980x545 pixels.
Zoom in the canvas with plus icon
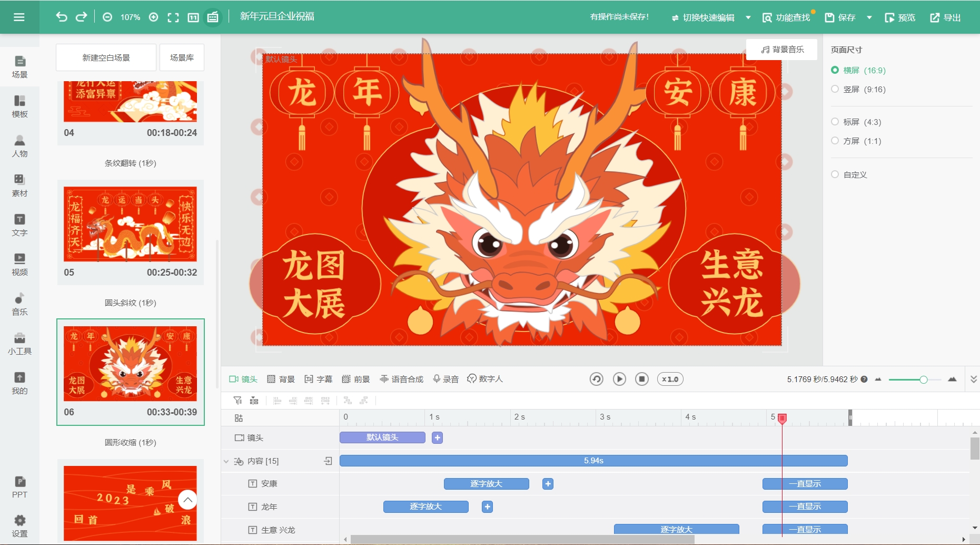coord(153,17)
